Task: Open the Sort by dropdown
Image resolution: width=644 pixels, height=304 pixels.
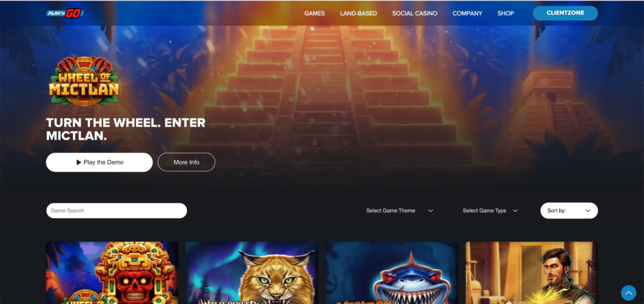Action: pos(569,211)
